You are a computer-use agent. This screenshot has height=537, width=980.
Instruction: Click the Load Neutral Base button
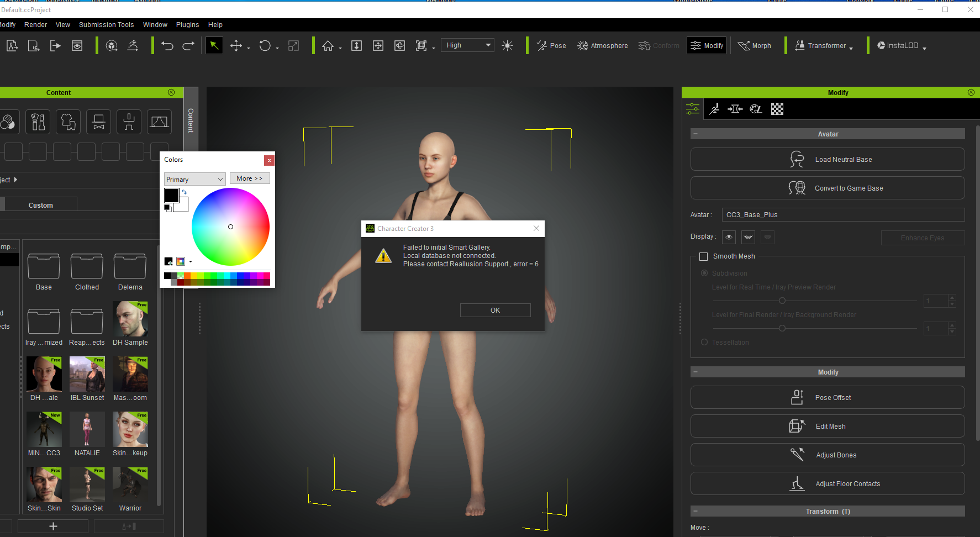point(828,159)
